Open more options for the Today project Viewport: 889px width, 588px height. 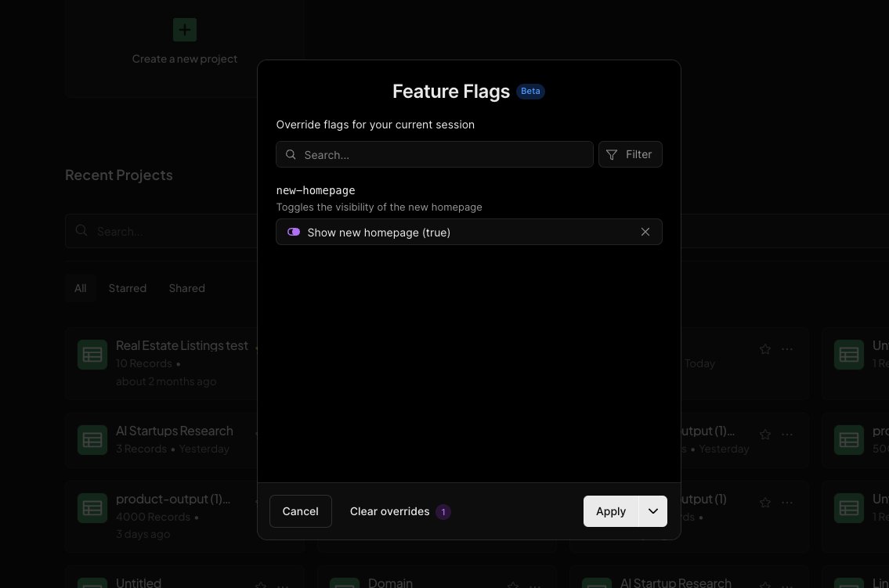[787, 349]
